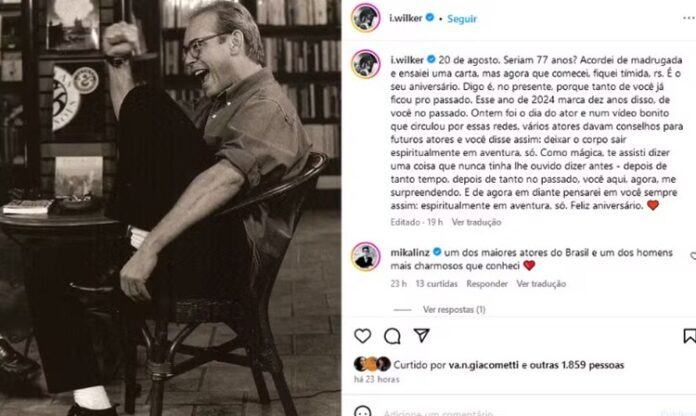The width and height of the screenshot is (696, 416).
Task: Open the mikalinz profile avatar
Action: pyautogui.click(x=366, y=257)
